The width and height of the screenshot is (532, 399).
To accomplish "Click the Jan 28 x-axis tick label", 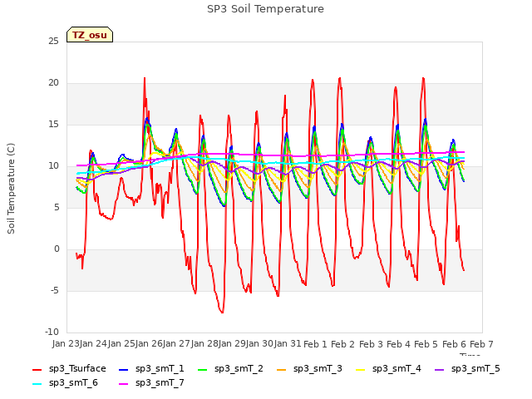I will (204, 343).
